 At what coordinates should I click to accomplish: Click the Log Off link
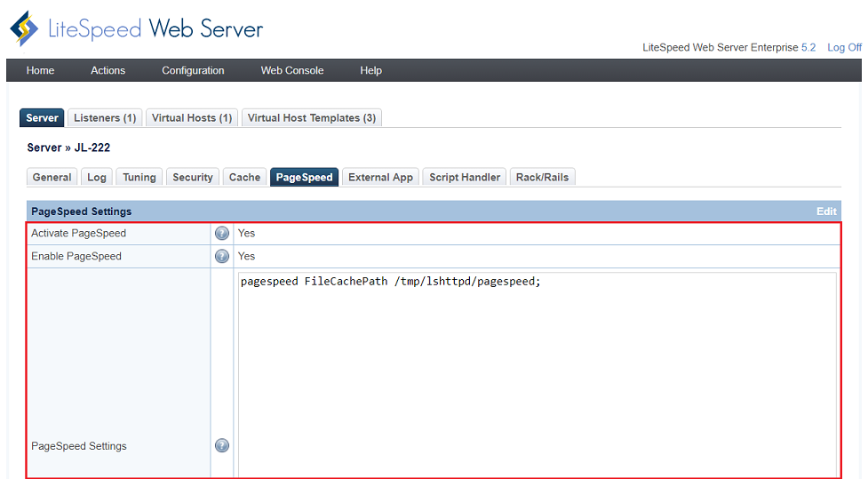(844, 48)
